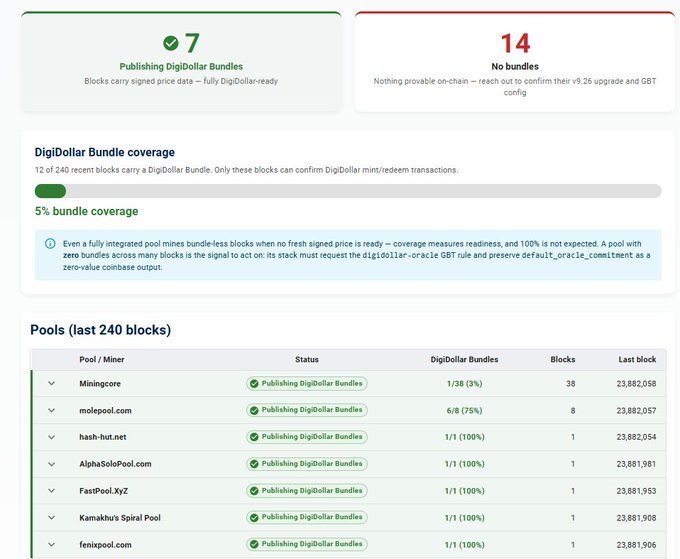
Task: Click last block 23,882,057
Action: tap(636, 411)
